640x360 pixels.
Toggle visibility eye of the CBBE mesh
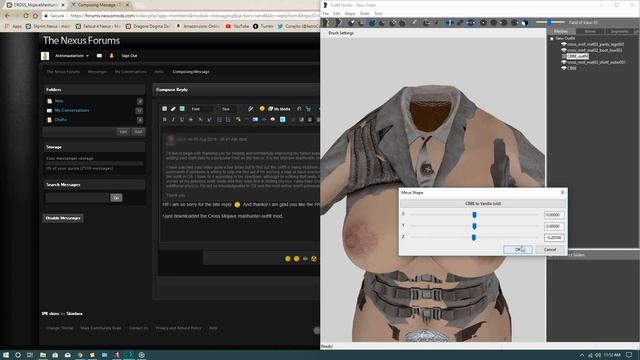click(x=564, y=68)
